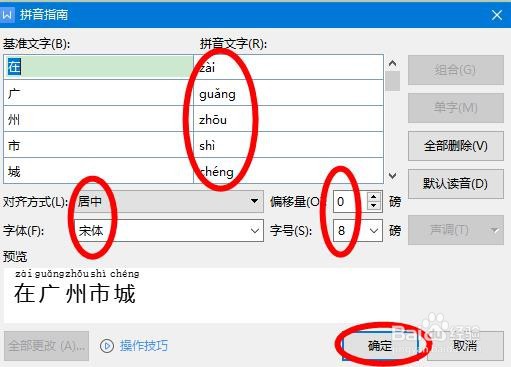This screenshot has height=367, width=511.
Task: Select base text cell 州
Action: tap(98, 119)
